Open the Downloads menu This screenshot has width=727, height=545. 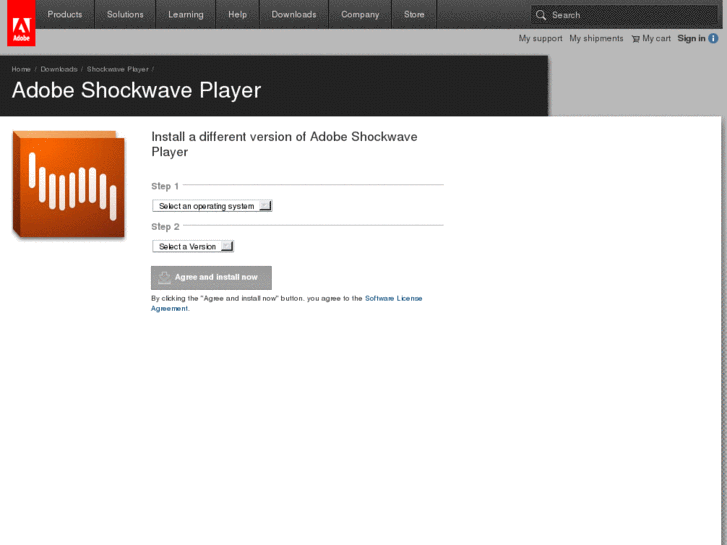pyautogui.click(x=294, y=14)
